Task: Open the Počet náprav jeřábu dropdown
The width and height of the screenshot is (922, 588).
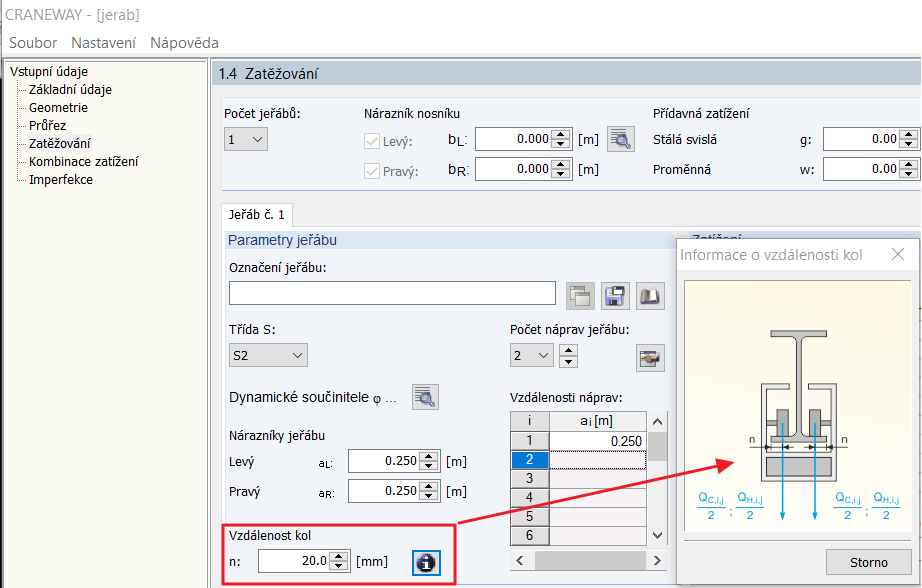Action: point(532,355)
